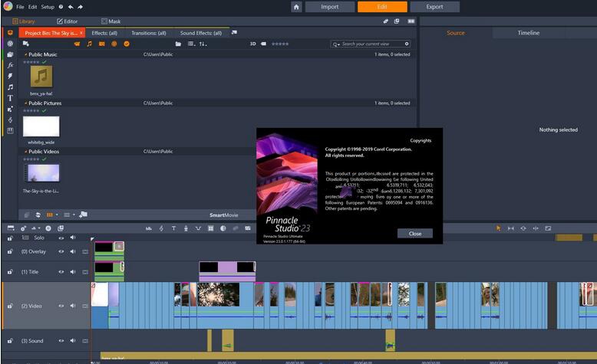The width and height of the screenshot is (597, 364).
Task: Click the storyboard navigator icon at timeline left
Action: (11, 228)
